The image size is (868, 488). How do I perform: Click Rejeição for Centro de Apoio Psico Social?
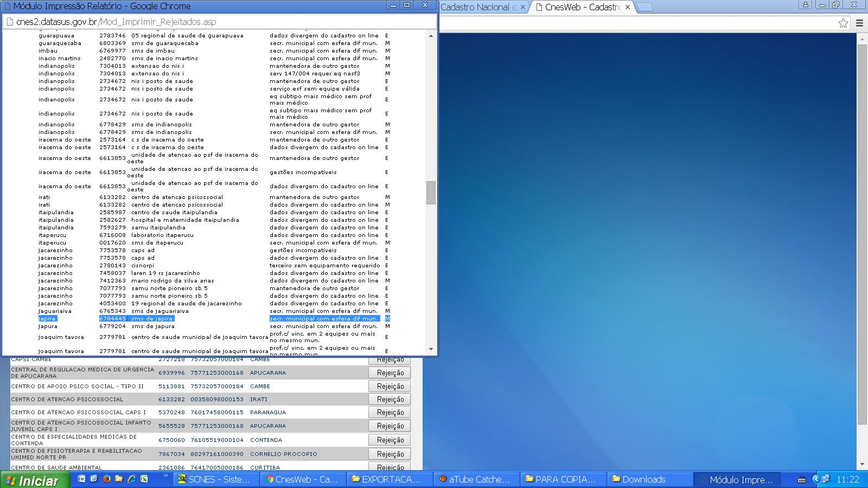click(x=390, y=386)
